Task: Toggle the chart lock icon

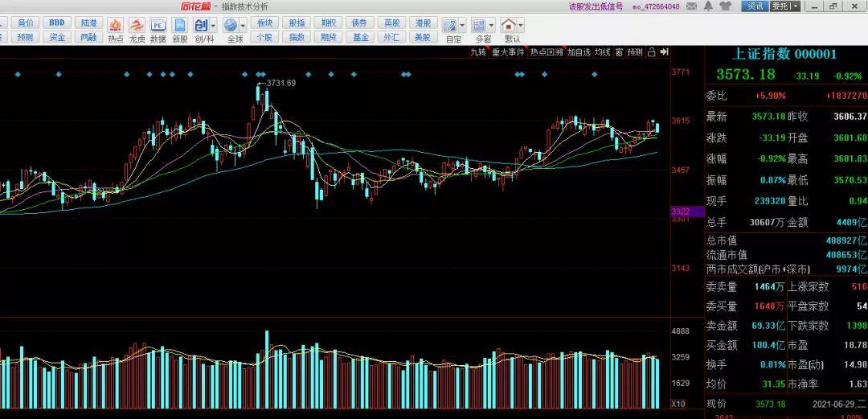Action: coord(651,52)
